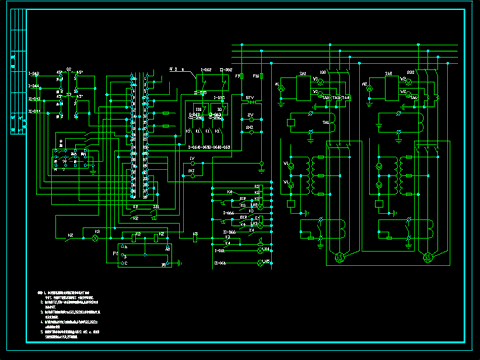
Task: Select the F1 fuse symbol below the busbar
Action: coord(242,76)
